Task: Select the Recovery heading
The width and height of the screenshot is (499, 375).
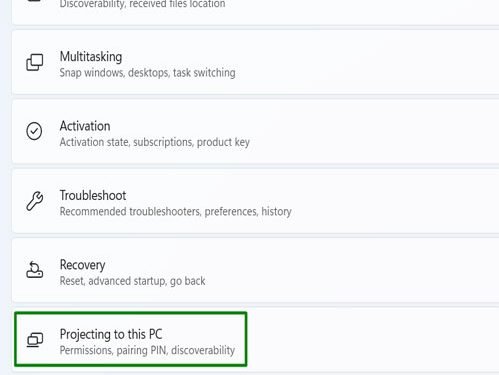Action: tap(82, 265)
